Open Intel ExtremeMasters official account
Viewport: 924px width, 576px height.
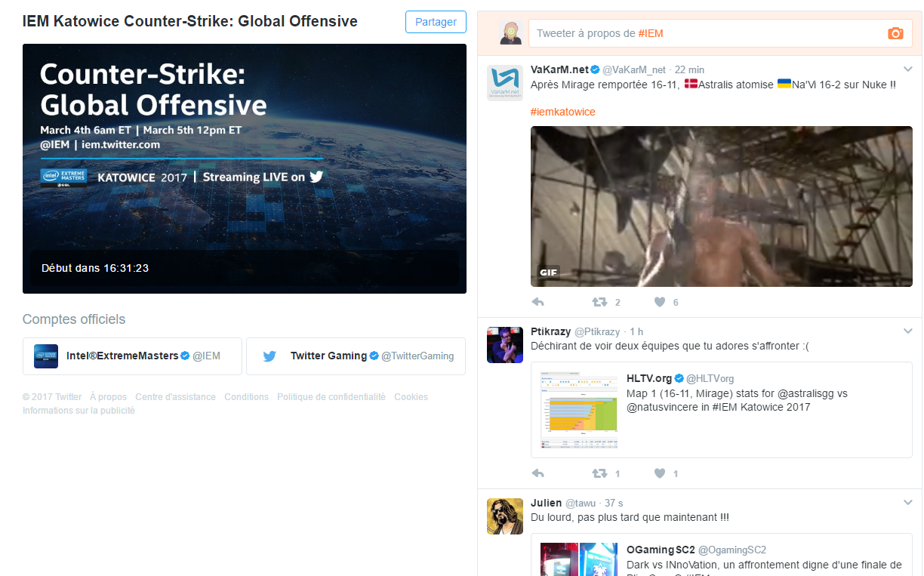[132, 356]
